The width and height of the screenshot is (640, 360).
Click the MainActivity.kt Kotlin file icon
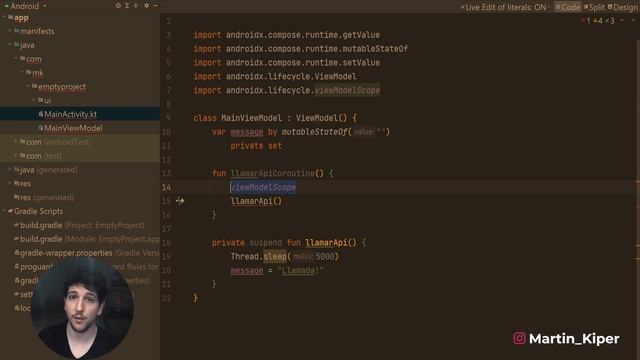tap(40, 114)
